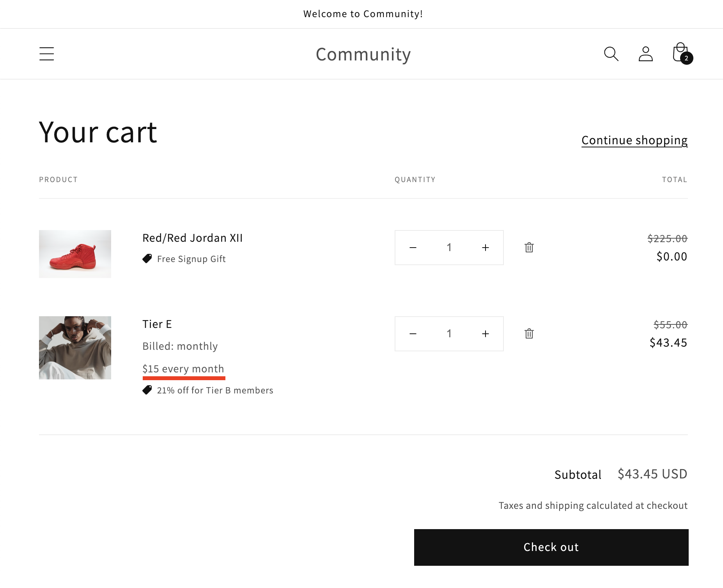
Task: Click the Tier E hoodie thumbnail
Action: click(x=75, y=347)
